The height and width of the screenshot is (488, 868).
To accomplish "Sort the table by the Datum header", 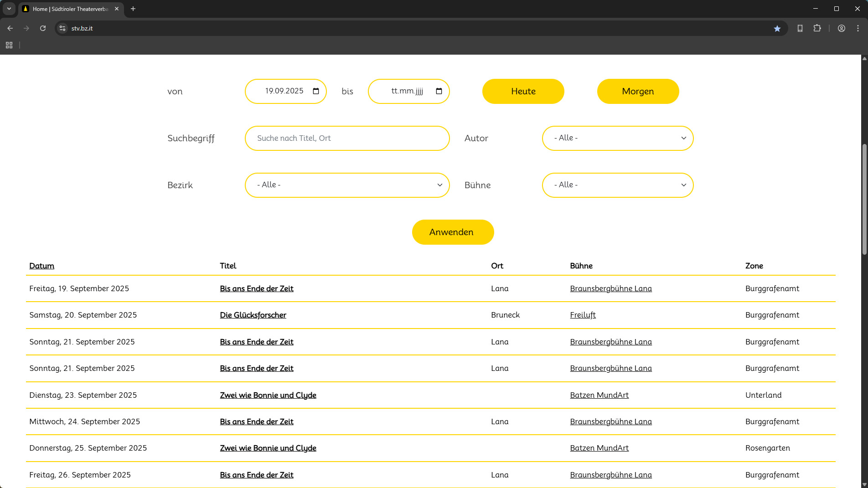I will [41, 266].
